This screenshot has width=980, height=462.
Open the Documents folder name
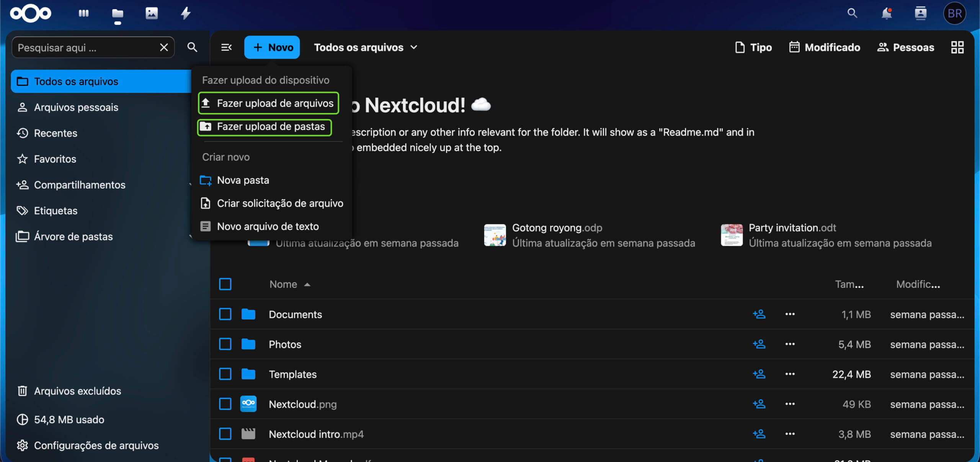click(295, 315)
